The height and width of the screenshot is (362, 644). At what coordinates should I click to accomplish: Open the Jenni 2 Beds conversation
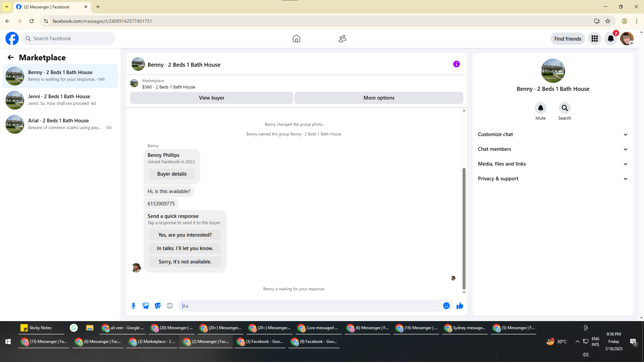[x=60, y=100]
